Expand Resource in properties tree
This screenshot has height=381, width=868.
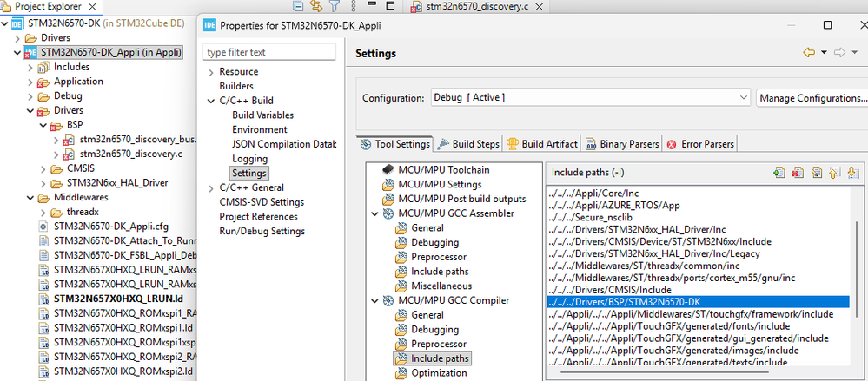211,72
